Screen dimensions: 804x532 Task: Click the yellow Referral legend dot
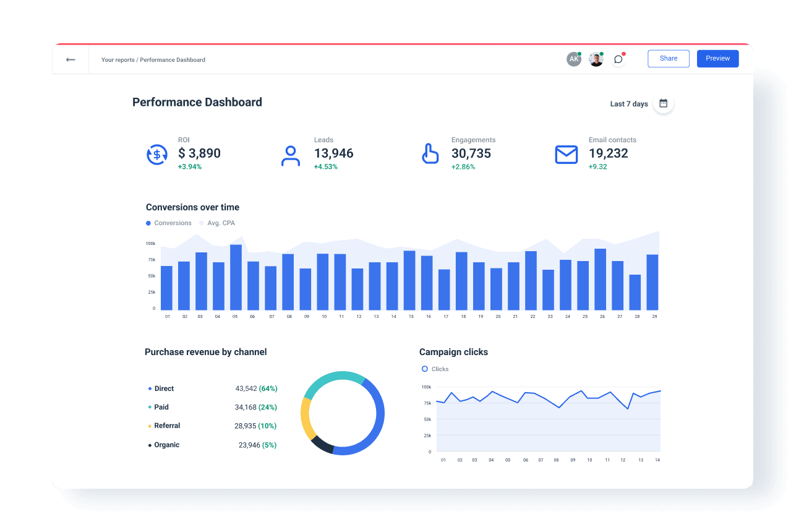[x=148, y=426]
